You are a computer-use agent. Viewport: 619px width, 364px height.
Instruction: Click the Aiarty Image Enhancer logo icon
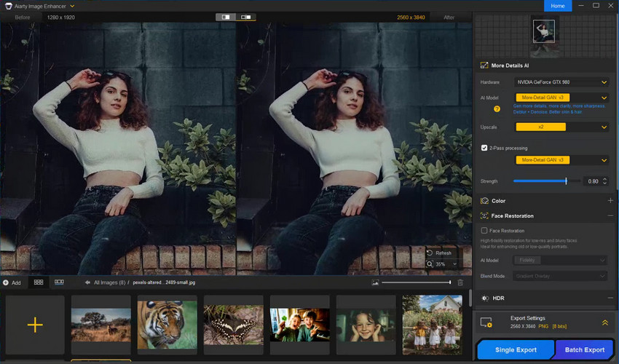(8, 6)
